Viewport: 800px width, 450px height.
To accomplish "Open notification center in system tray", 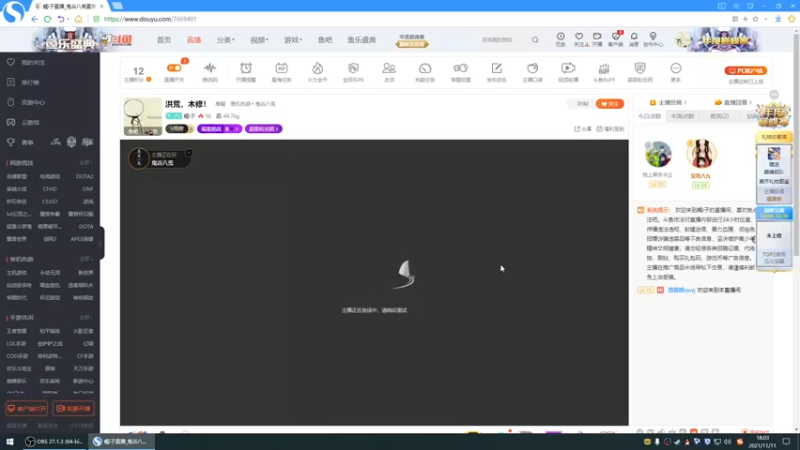I will tap(786, 442).
